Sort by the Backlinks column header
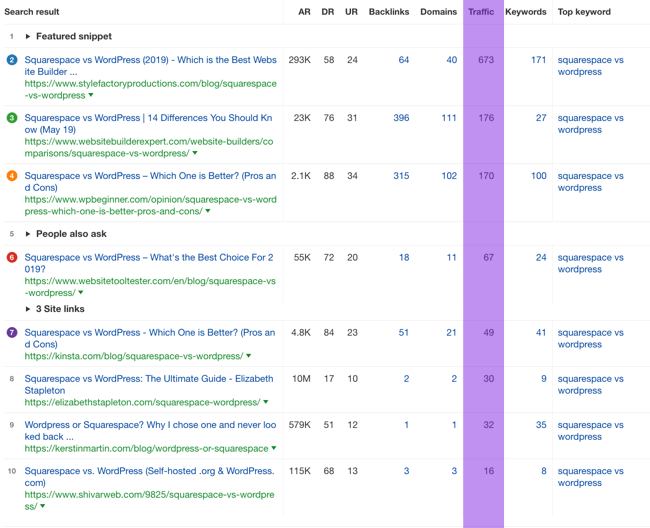650x528 pixels. (388, 12)
